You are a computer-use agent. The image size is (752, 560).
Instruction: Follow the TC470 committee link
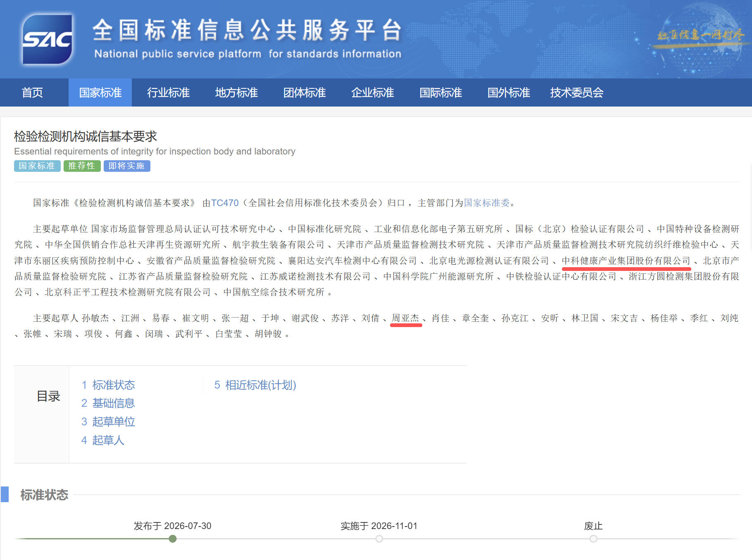pos(225,203)
